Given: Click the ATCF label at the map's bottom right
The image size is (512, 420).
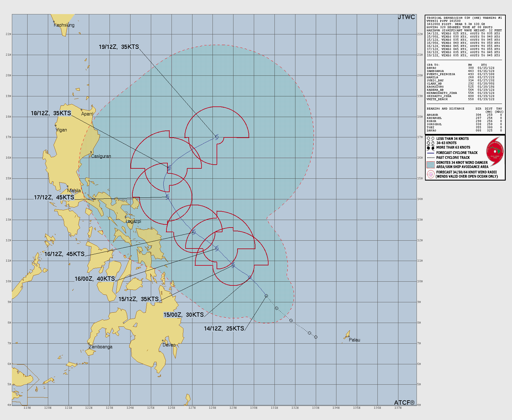Looking at the screenshot, I should tap(404, 402).
